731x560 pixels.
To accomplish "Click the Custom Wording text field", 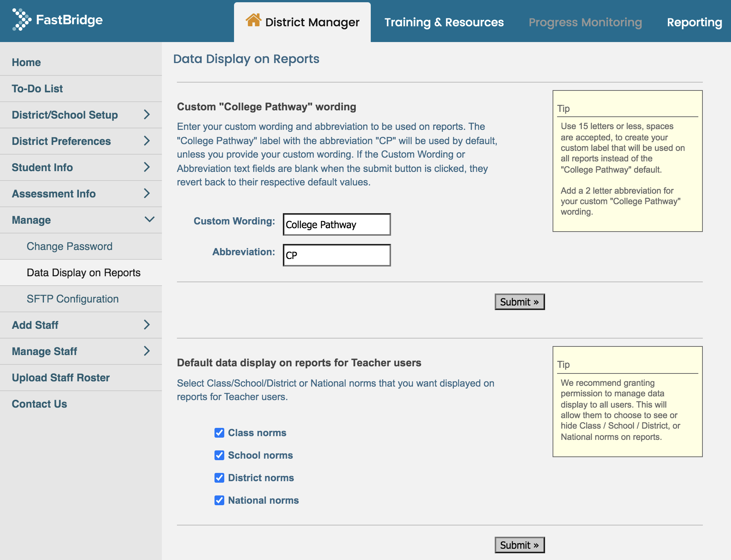I will point(337,224).
